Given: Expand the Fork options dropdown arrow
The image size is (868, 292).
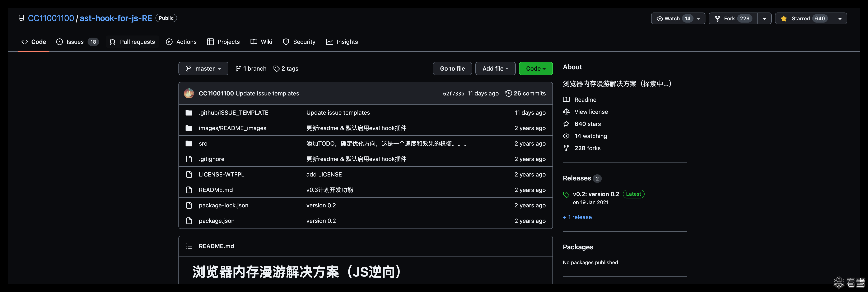Looking at the screenshot, I should click(x=765, y=19).
